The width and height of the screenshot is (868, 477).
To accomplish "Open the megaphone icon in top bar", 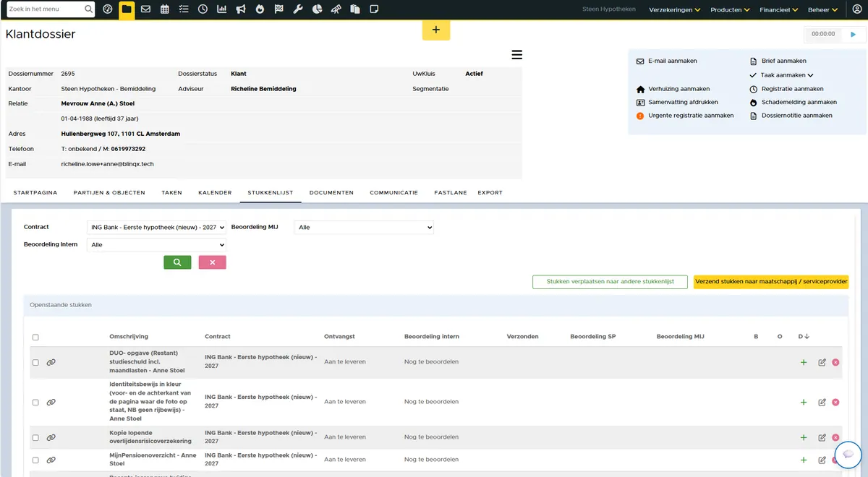I will point(241,9).
